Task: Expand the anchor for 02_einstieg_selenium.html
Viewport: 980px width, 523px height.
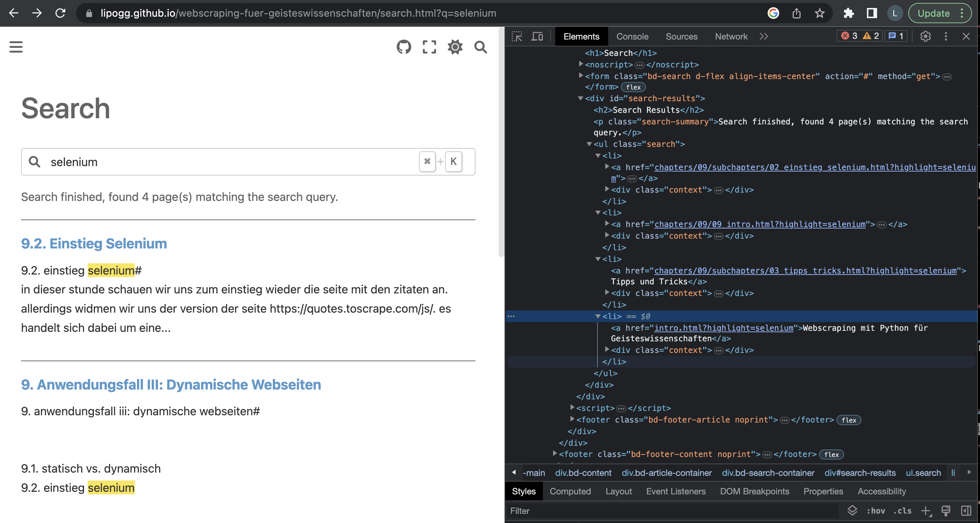Action: coord(607,166)
